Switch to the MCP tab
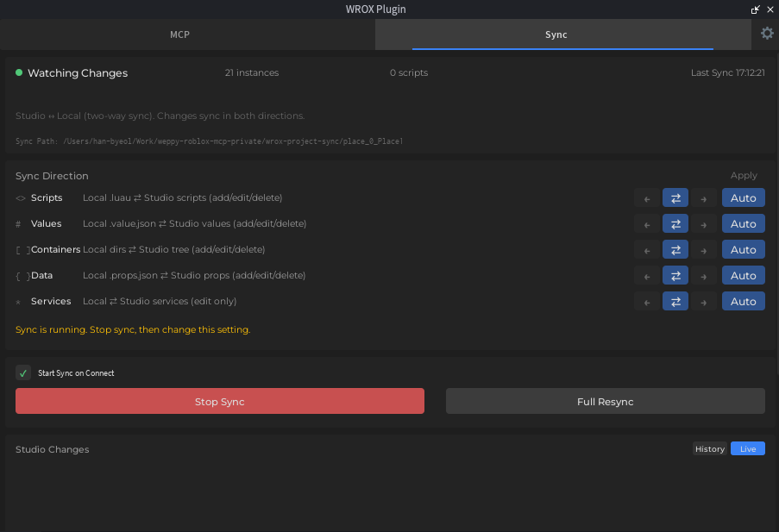This screenshot has width=779, height=532. click(179, 34)
